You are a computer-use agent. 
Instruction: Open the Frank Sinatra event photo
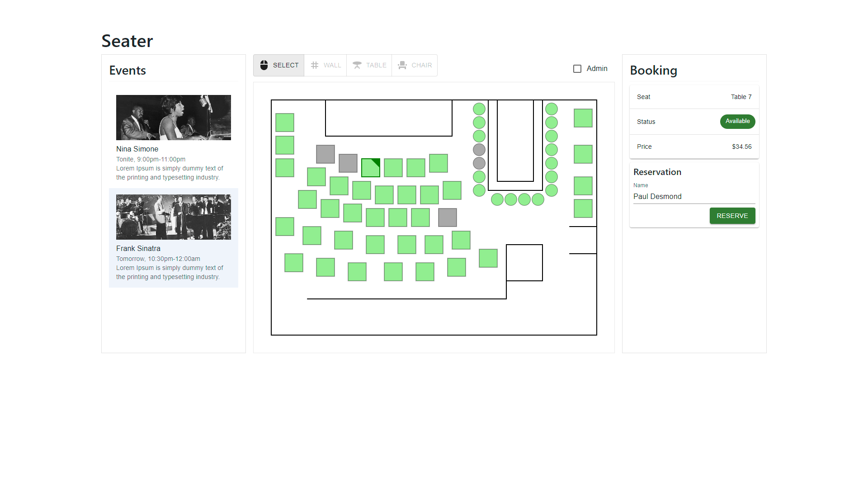coord(174,217)
